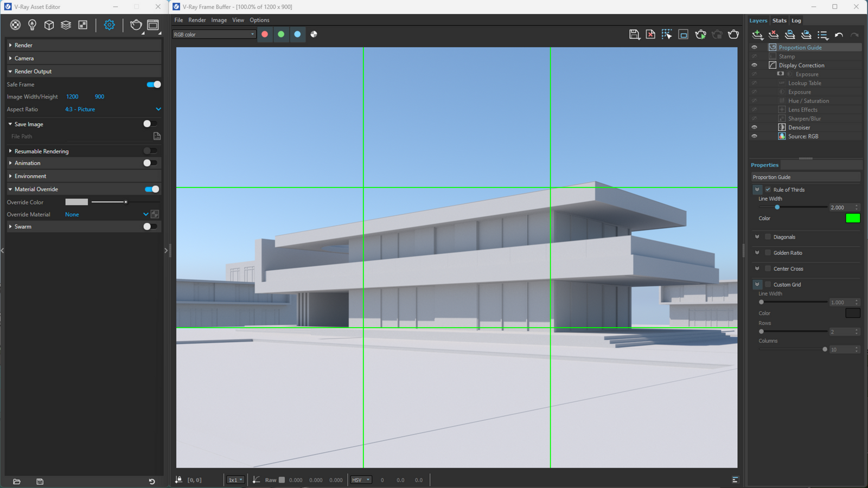Click the None override material link
This screenshot has width=868, height=488.
pos(72,214)
